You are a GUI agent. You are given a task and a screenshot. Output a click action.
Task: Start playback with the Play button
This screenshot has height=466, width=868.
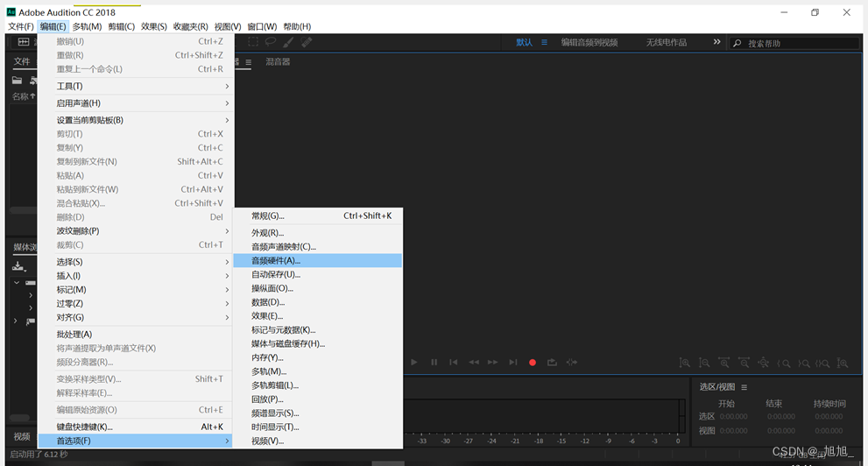pyautogui.click(x=414, y=363)
